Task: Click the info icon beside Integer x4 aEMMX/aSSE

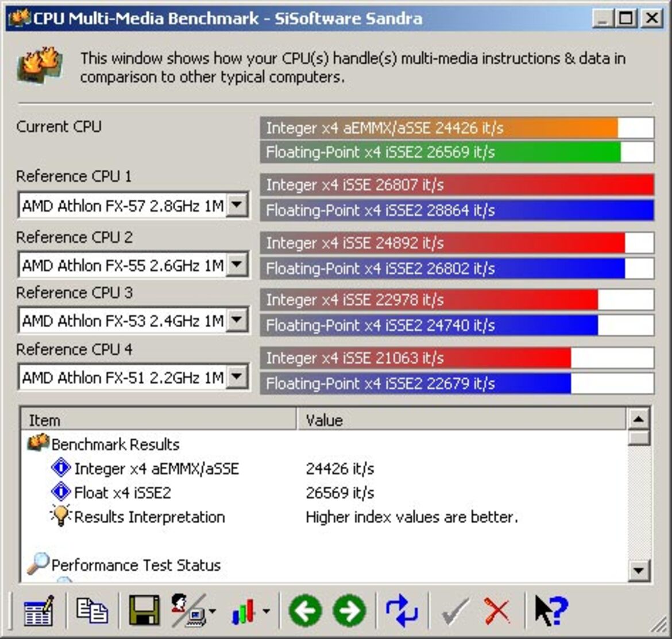Action: [61, 467]
